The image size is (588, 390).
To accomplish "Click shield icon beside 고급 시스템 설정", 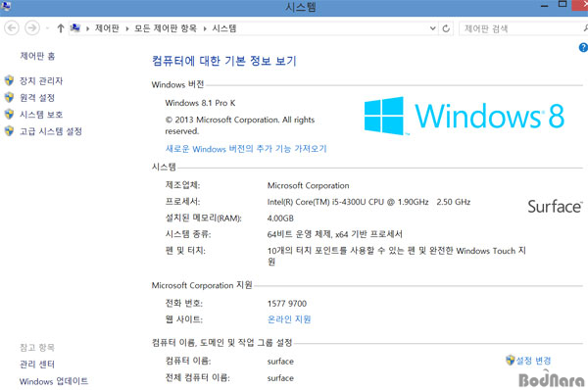I will [x=9, y=131].
